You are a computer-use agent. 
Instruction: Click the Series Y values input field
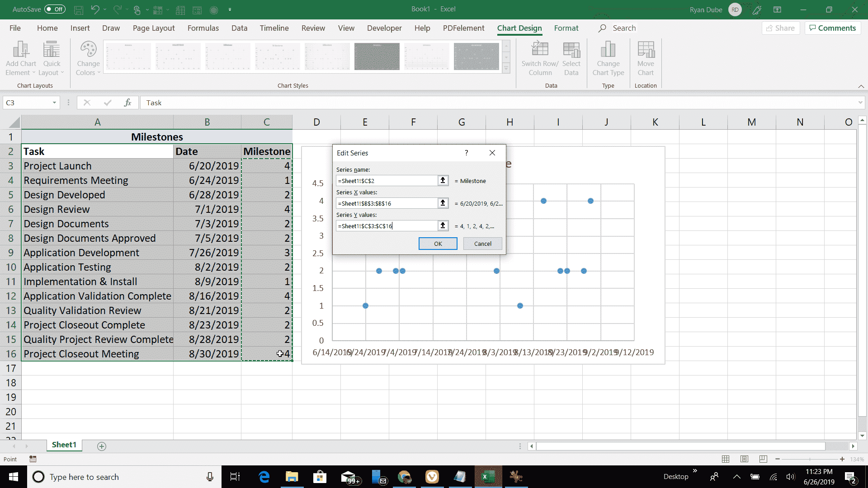(x=387, y=226)
